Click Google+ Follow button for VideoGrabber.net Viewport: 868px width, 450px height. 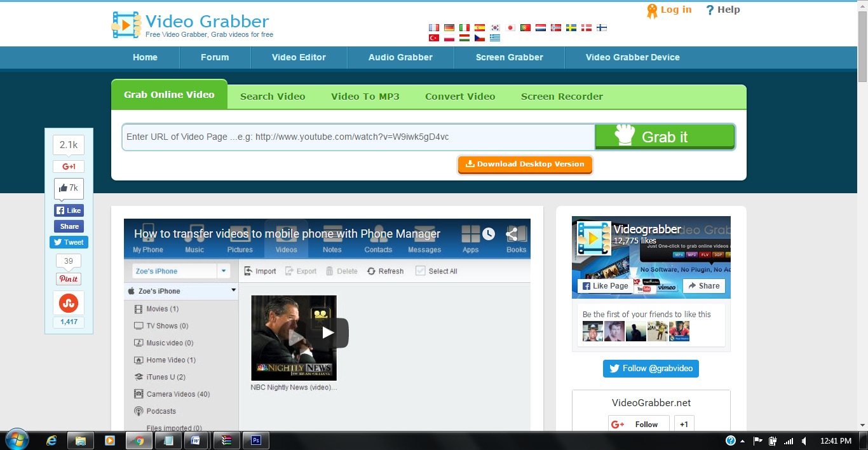[x=639, y=425]
